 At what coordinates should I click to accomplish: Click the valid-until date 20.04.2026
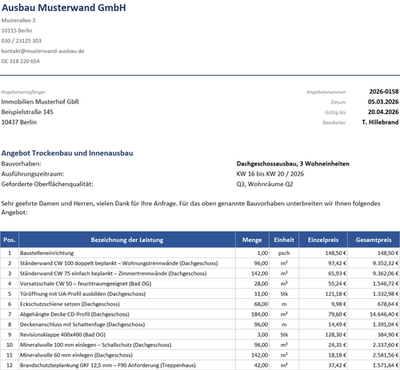[383, 112]
